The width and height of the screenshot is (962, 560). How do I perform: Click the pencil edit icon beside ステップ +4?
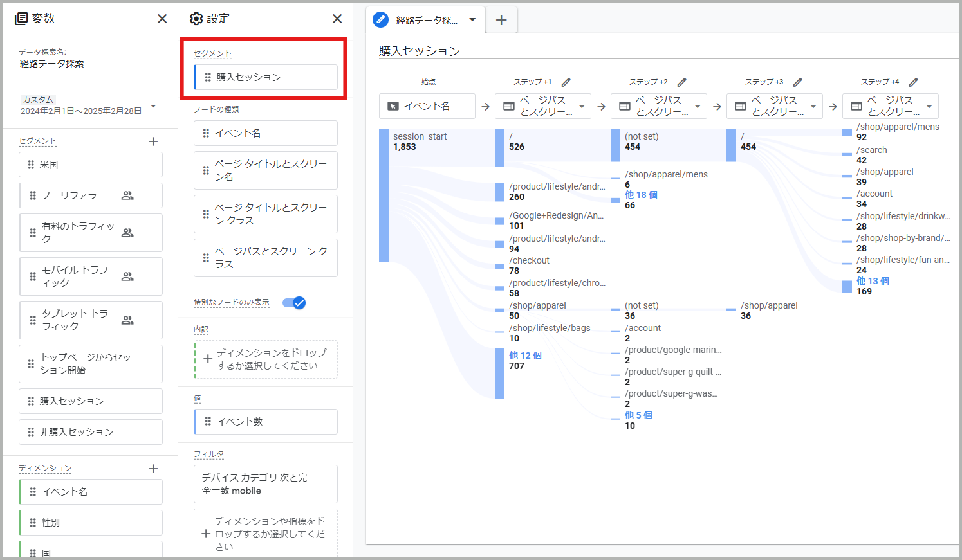pos(914,82)
